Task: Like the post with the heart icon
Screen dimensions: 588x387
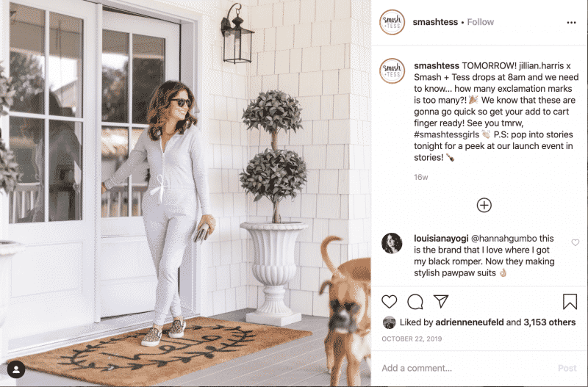Action: click(390, 302)
